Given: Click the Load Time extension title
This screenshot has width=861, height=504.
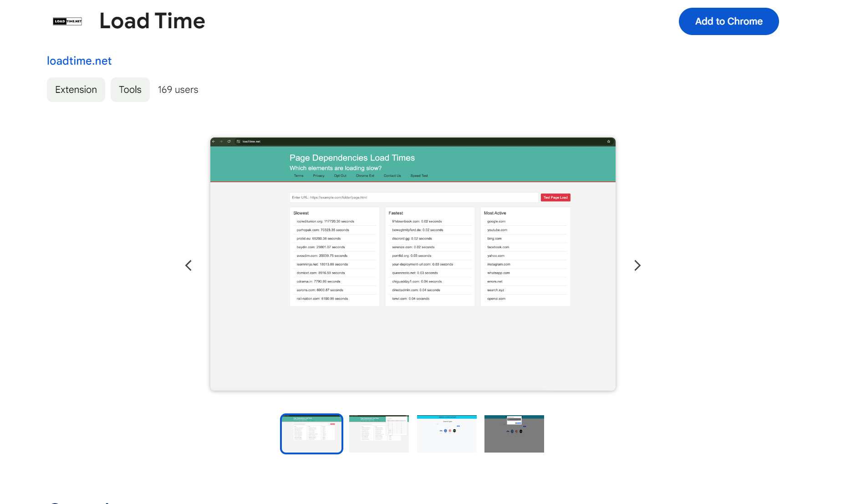Looking at the screenshot, I should pyautogui.click(x=152, y=21).
